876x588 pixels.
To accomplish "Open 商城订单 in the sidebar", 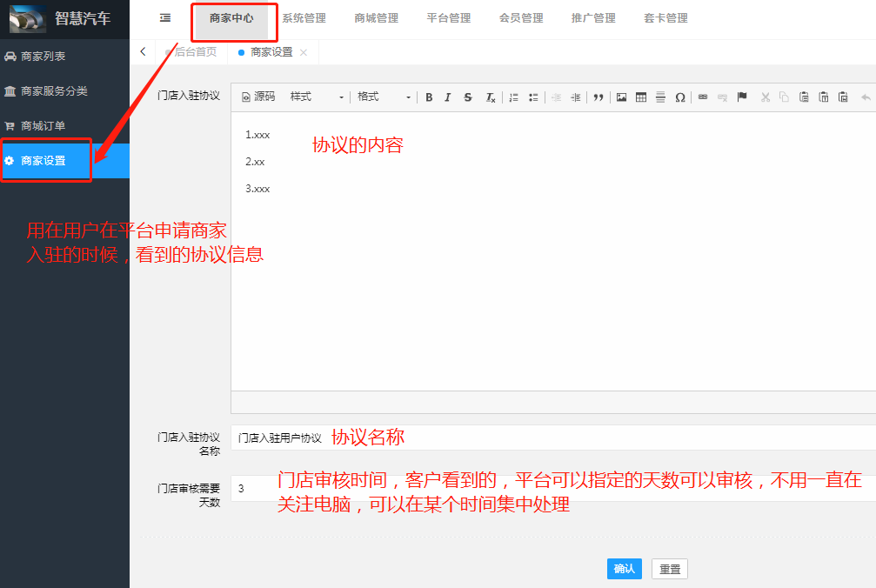I will point(64,125).
